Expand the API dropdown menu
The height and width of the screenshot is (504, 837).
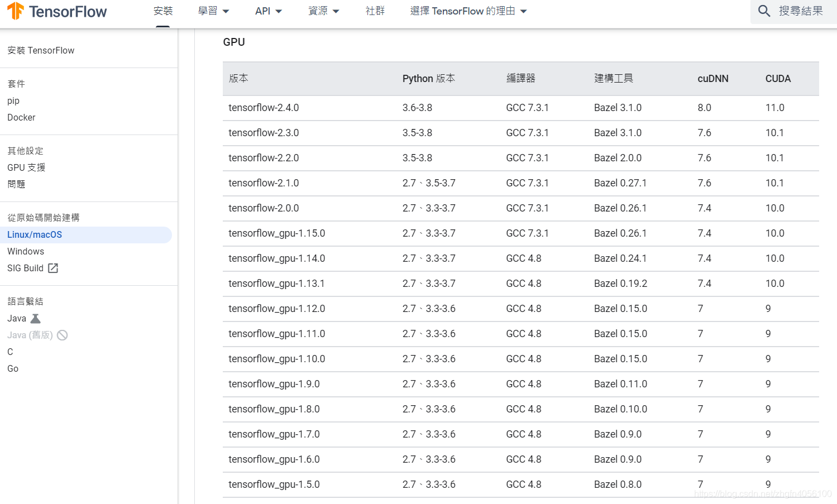point(269,11)
